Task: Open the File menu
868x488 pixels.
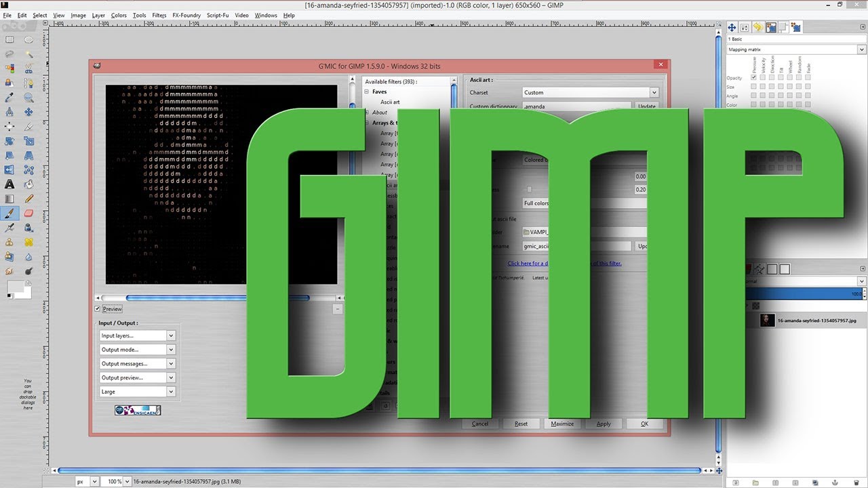Action: tap(7, 15)
